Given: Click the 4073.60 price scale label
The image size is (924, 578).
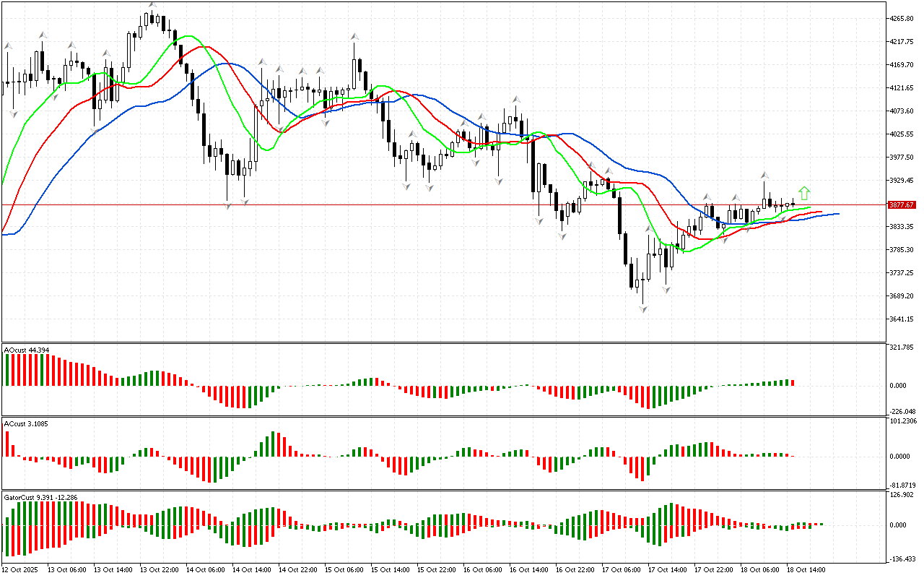Looking at the screenshot, I should click(902, 111).
